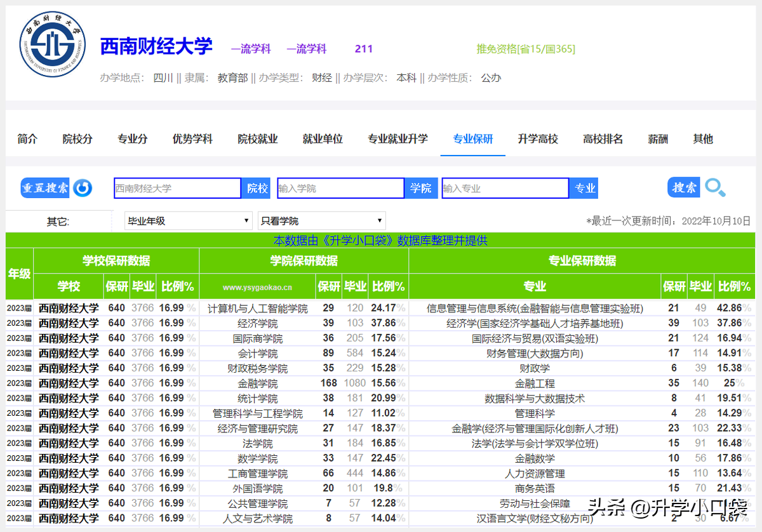Select the 会计学院 cell
The image size is (762, 532).
coord(258,354)
